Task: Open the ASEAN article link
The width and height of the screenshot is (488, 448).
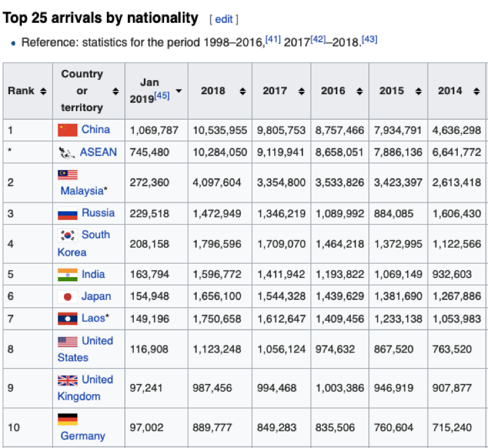Action: 98,152
